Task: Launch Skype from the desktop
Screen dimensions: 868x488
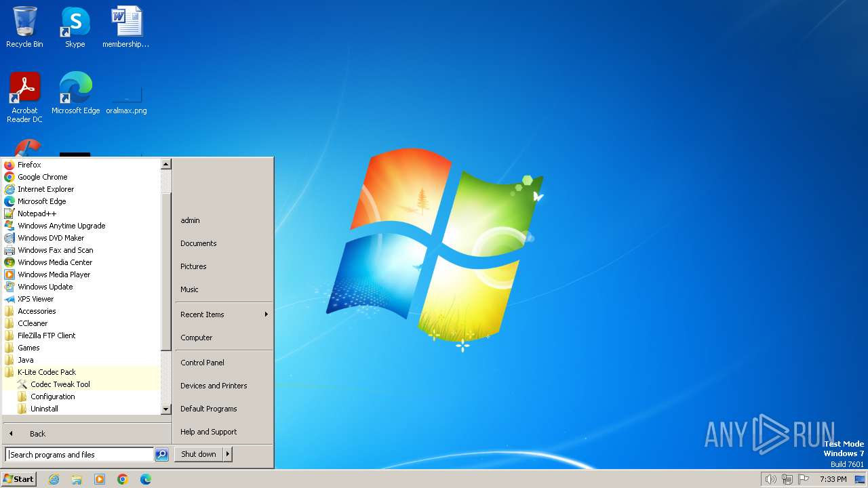Action: [75, 27]
